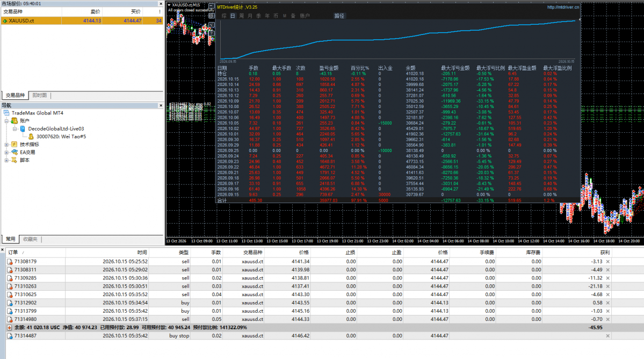Open the http://mtdriver.cn link

563,8
